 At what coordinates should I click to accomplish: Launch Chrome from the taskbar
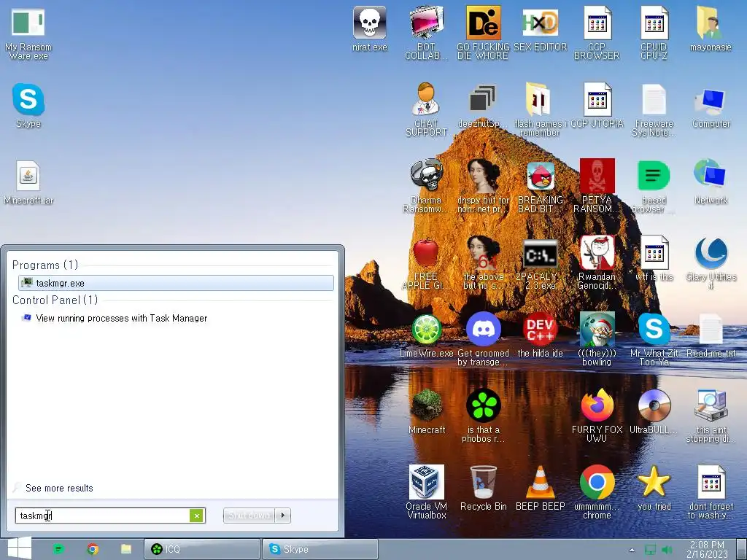click(x=93, y=549)
